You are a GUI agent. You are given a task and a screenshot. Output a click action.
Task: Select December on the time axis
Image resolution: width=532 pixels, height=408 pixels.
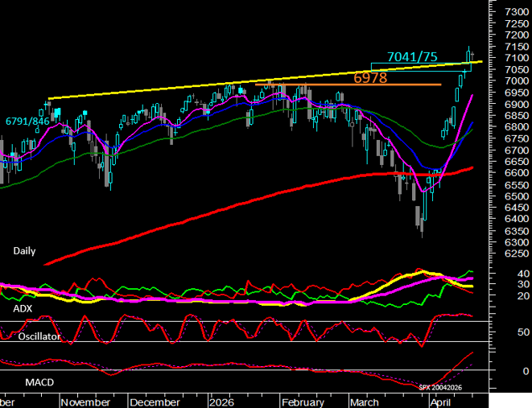click(154, 402)
